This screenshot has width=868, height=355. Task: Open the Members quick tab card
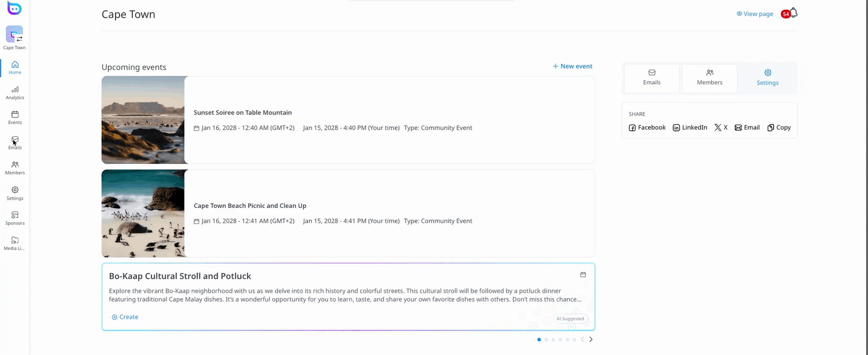pos(710,78)
